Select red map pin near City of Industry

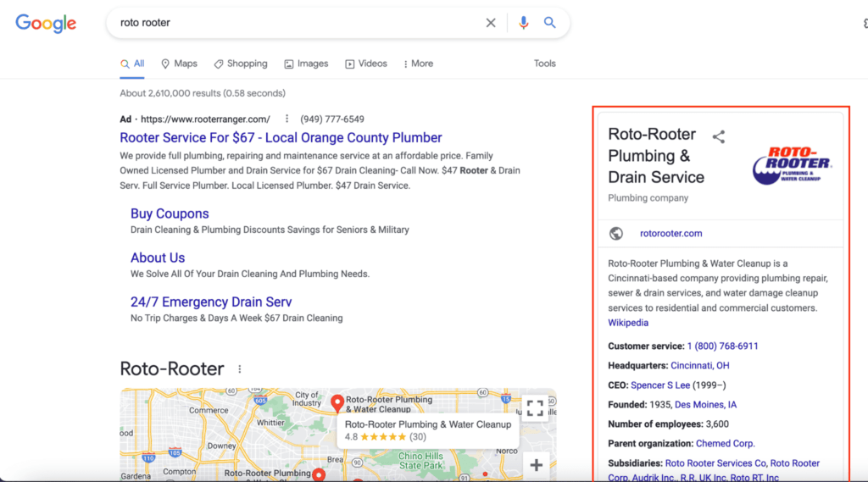(x=337, y=404)
